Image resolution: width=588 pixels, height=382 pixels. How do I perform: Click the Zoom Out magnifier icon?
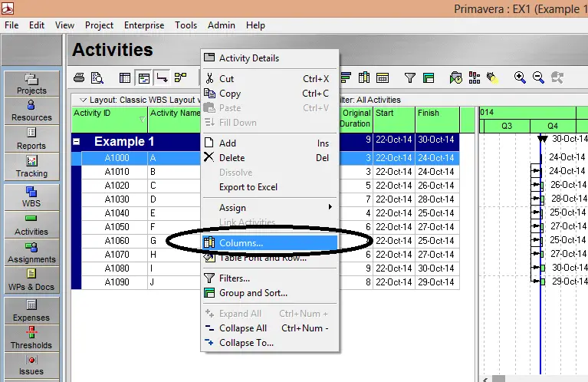(538, 77)
